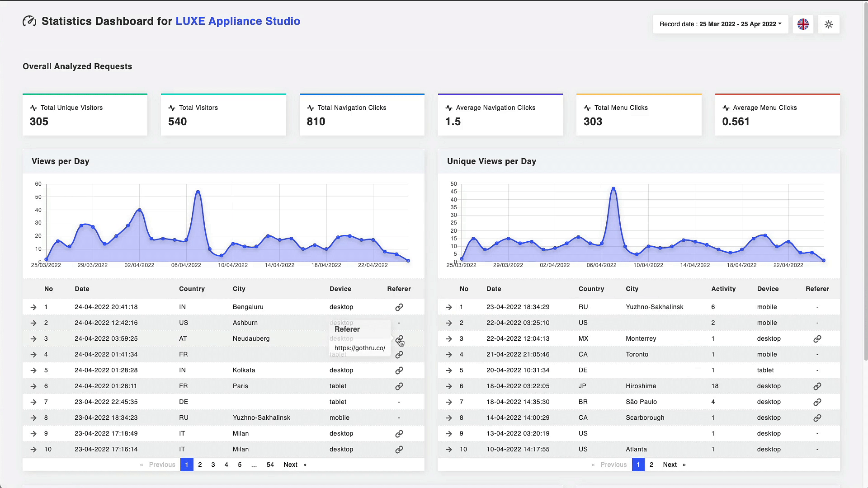
Task: Click the pulse icon on Total Menu Clicks card
Action: 587,108
